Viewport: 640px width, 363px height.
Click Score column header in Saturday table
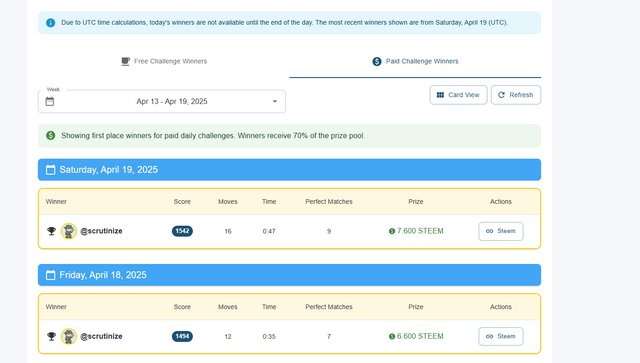pyautogui.click(x=182, y=202)
